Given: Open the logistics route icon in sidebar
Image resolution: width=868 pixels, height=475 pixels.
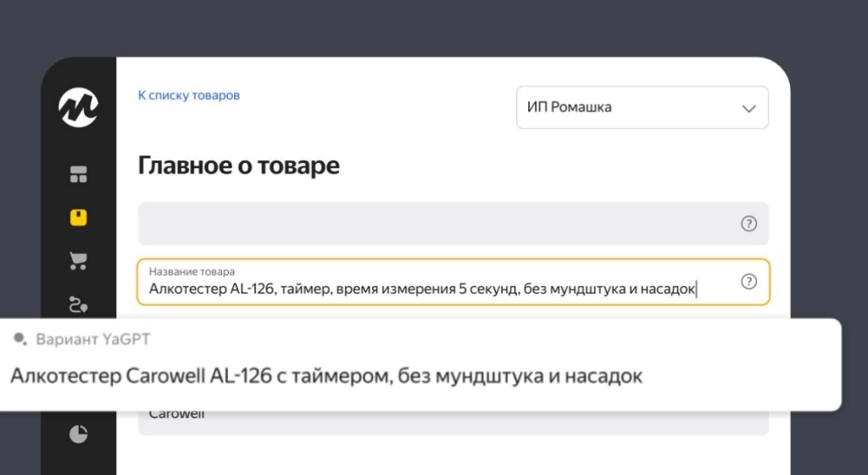Looking at the screenshot, I should [78, 305].
